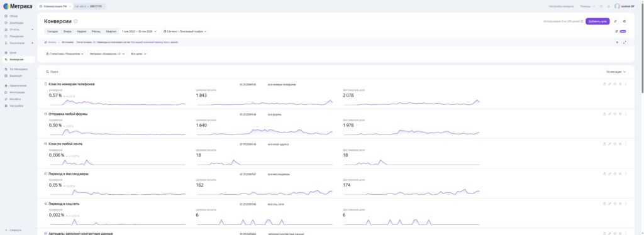Screen dimensions: 644x235
Task: Click the Посетители plus icon in sidebar
Action: (x=33, y=43)
